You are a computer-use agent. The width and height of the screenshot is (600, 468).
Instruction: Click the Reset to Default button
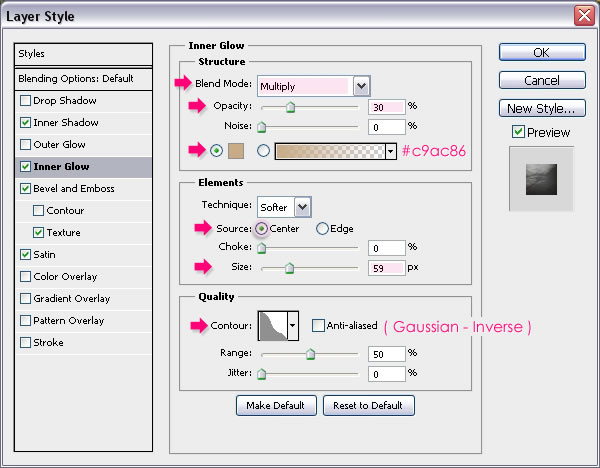pos(368,405)
